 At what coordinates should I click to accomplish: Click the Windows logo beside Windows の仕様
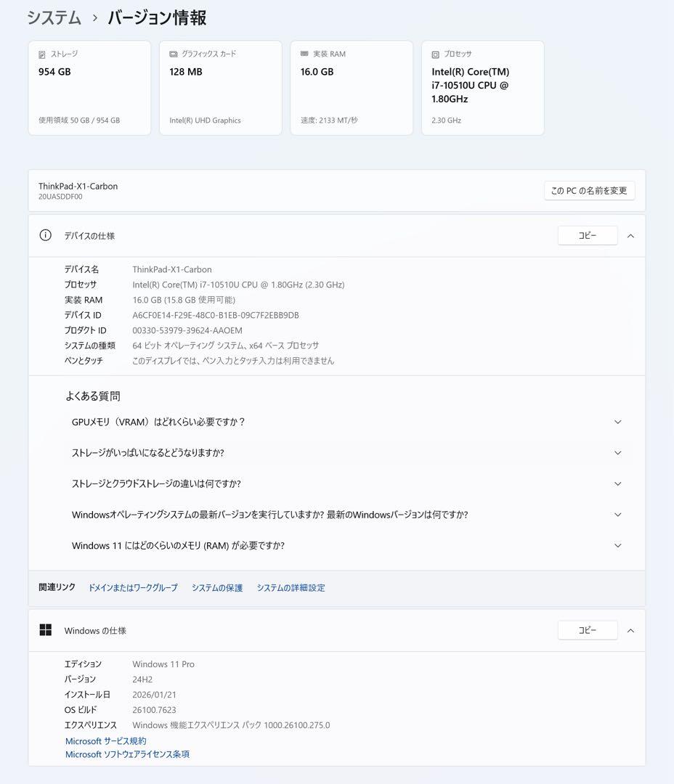coord(46,630)
